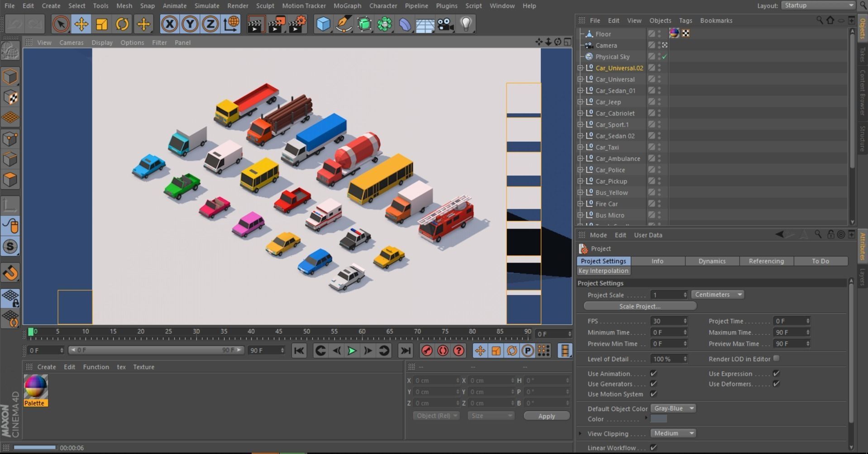Open View Clipping Medium dropdown
The width and height of the screenshot is (868, 454).
click(673, 433)
